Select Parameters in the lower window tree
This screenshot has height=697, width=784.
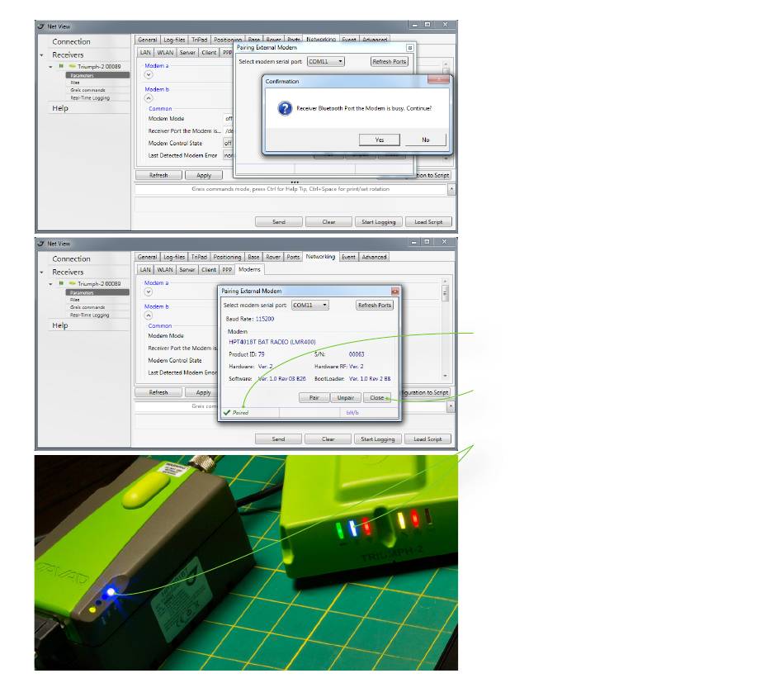97,292
